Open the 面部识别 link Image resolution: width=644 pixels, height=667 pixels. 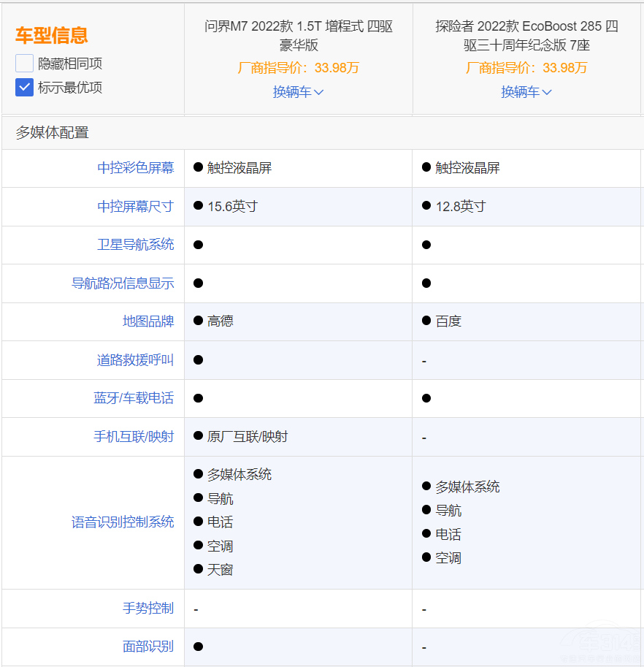[148, 646]
